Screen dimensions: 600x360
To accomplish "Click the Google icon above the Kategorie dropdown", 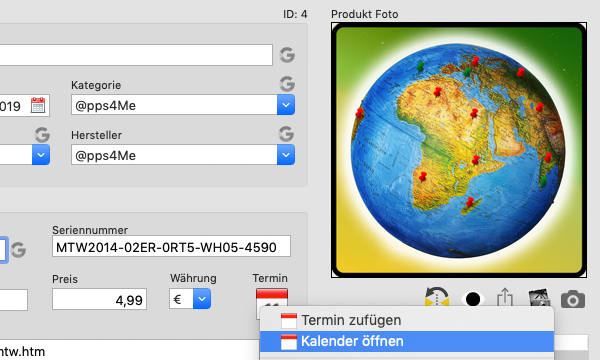I will [x=287, y=84].
